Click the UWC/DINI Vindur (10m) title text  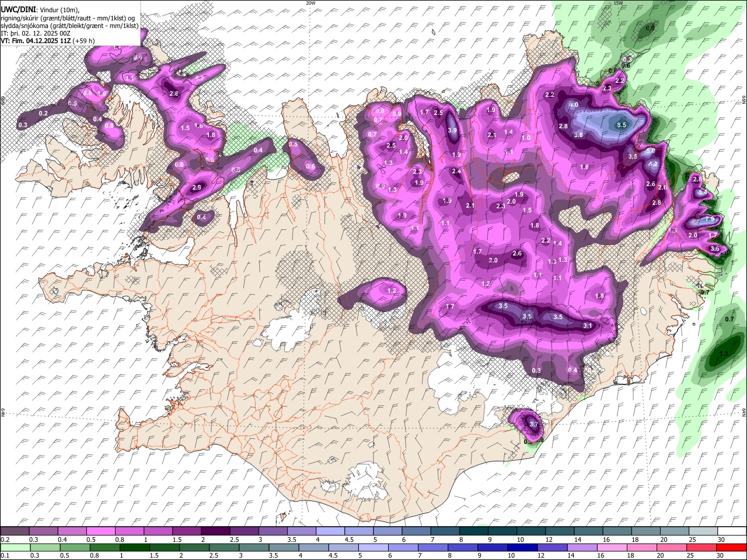(x=40, y=9)
